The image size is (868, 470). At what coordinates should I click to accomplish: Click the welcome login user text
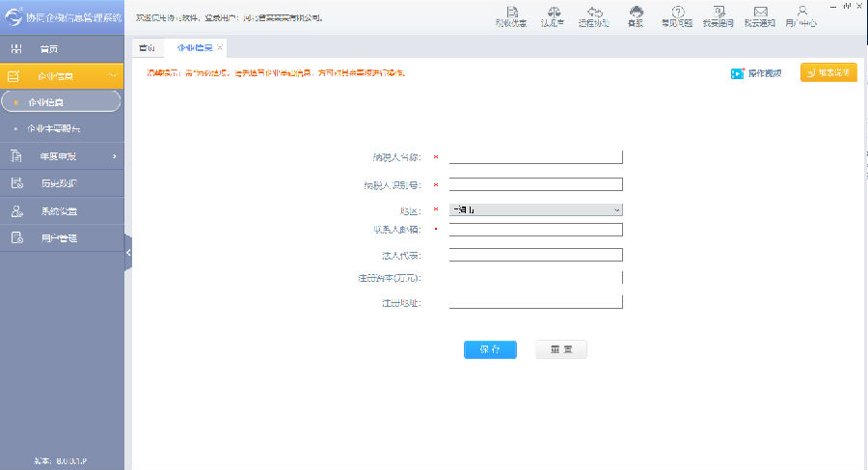point(229,17)
